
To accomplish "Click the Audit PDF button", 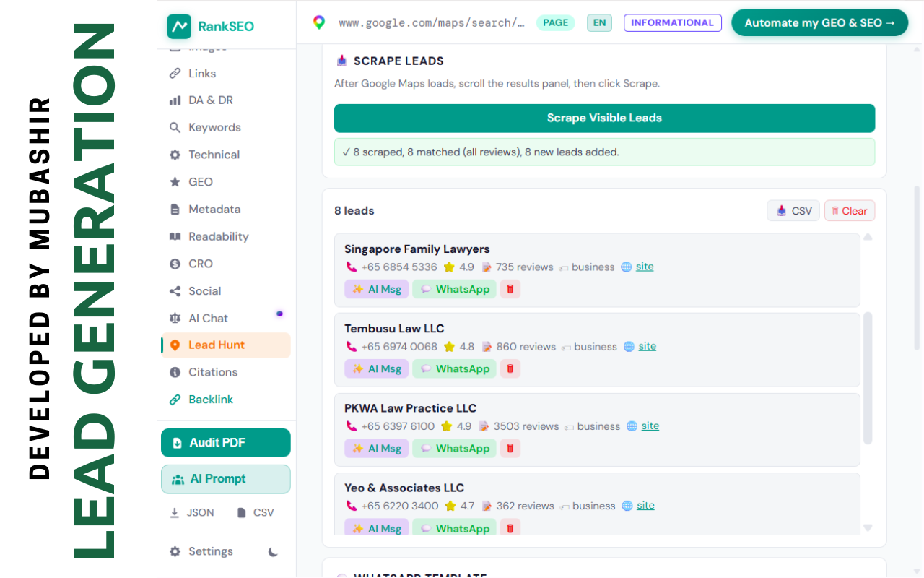I will click(226, 443).
